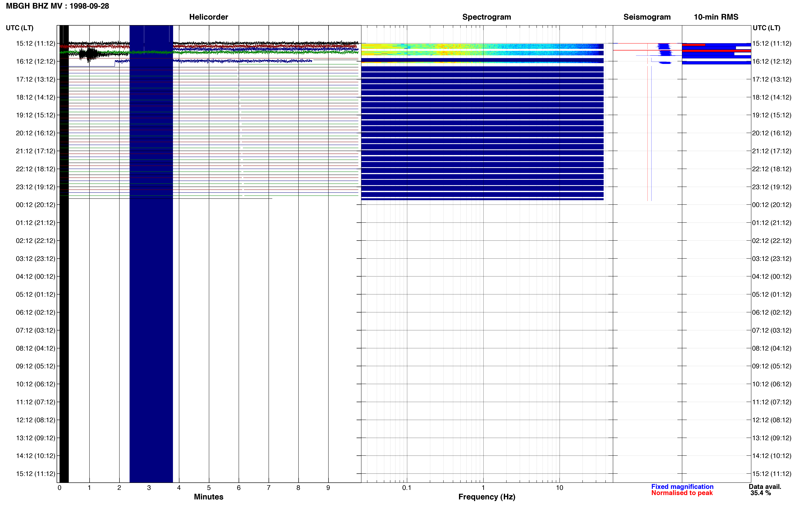812x508 pixels.
Task: Click the left-axis '18:12 (14:12)' time label
Action: pos(36,97)
